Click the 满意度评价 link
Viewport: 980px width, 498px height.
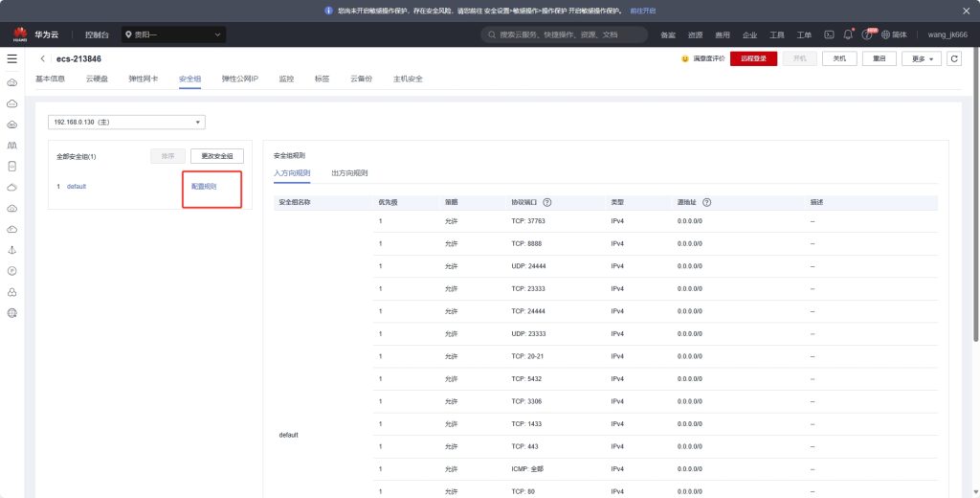[709, 58]
